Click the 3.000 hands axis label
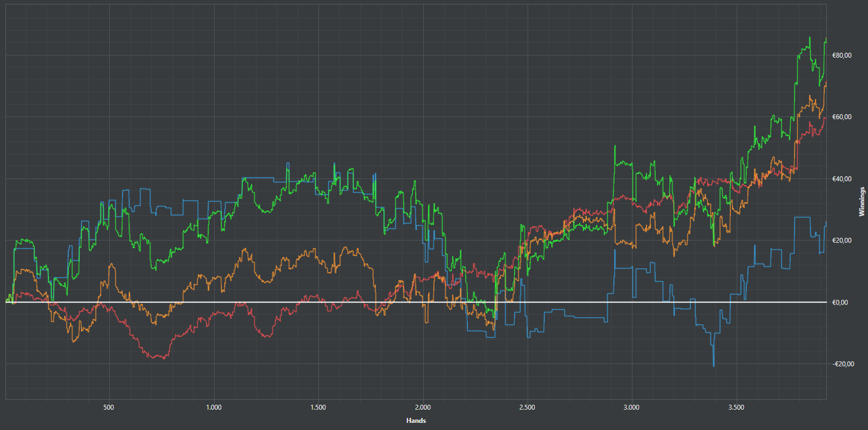 [x=631, y=407]
